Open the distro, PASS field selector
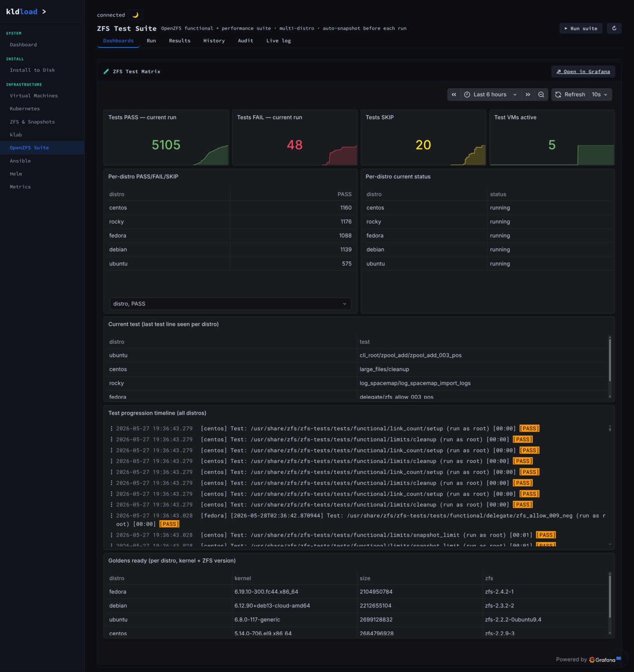634x672 pixels. pos(230,304)
